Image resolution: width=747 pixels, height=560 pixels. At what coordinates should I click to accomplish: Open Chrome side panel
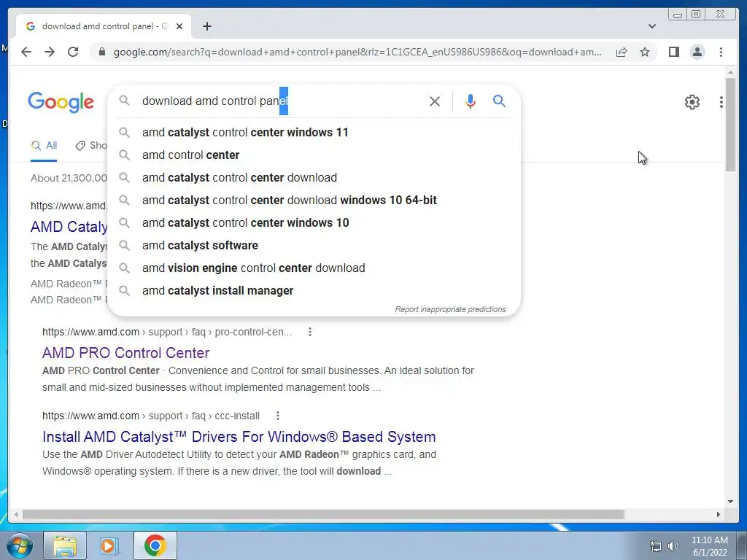point(673,52)
